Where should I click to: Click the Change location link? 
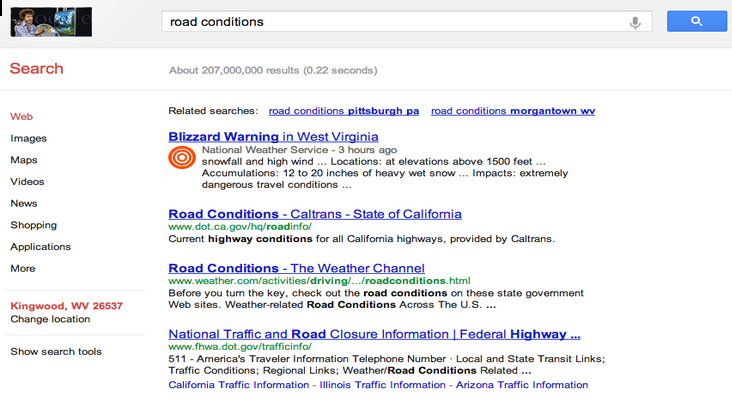pos(50,319)
